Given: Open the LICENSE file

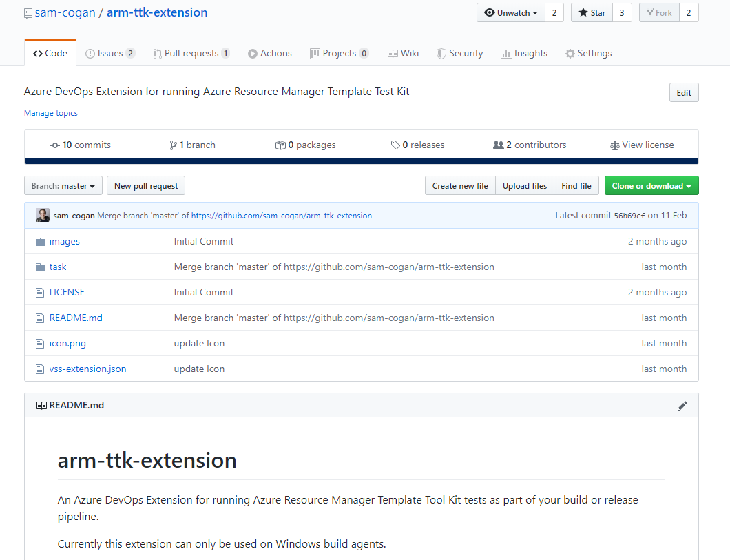Looking at the screenshot, I should pyautogui.click(x=67, y=293).
